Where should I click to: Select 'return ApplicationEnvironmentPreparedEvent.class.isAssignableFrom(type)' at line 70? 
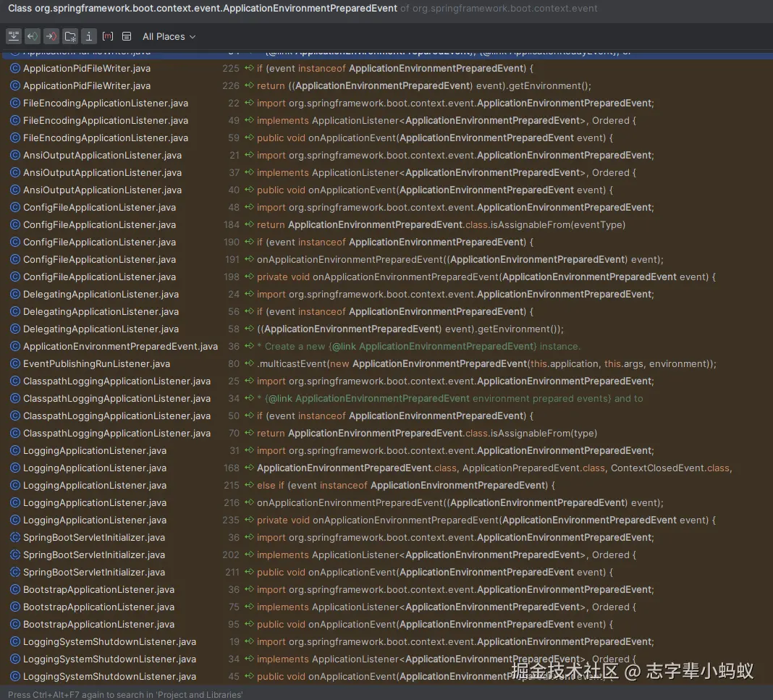(427, 434)
